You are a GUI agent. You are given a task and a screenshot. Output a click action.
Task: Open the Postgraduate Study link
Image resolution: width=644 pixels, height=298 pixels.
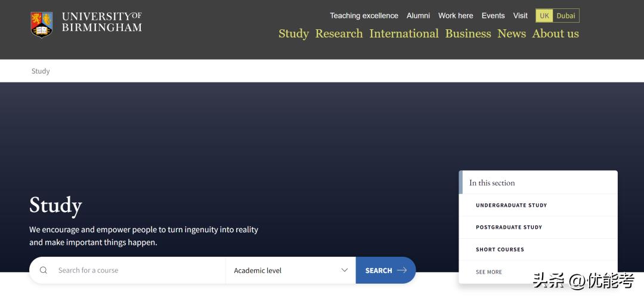click(509, 228)
